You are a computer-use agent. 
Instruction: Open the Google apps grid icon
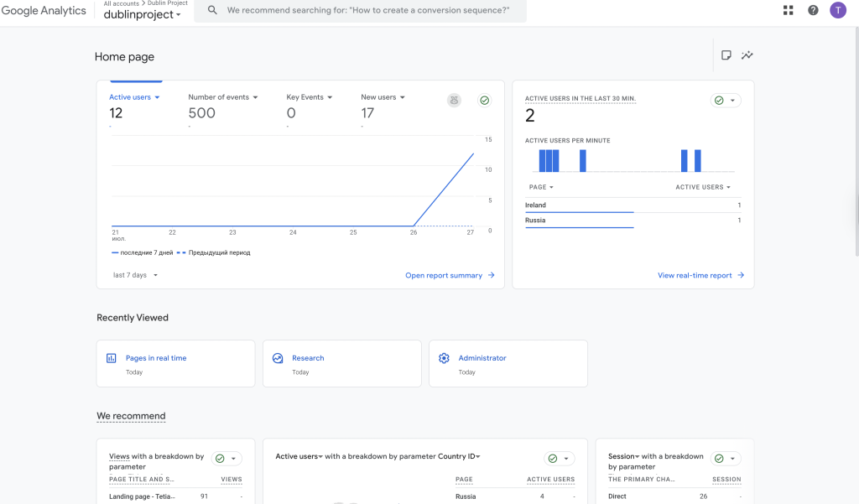(788, 10)
